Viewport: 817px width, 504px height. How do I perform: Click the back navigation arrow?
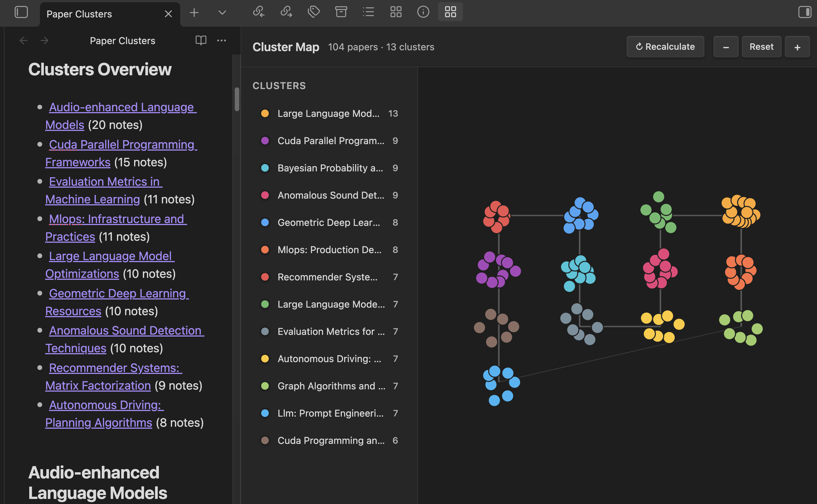pyautogui.click(x=23, y=40)
